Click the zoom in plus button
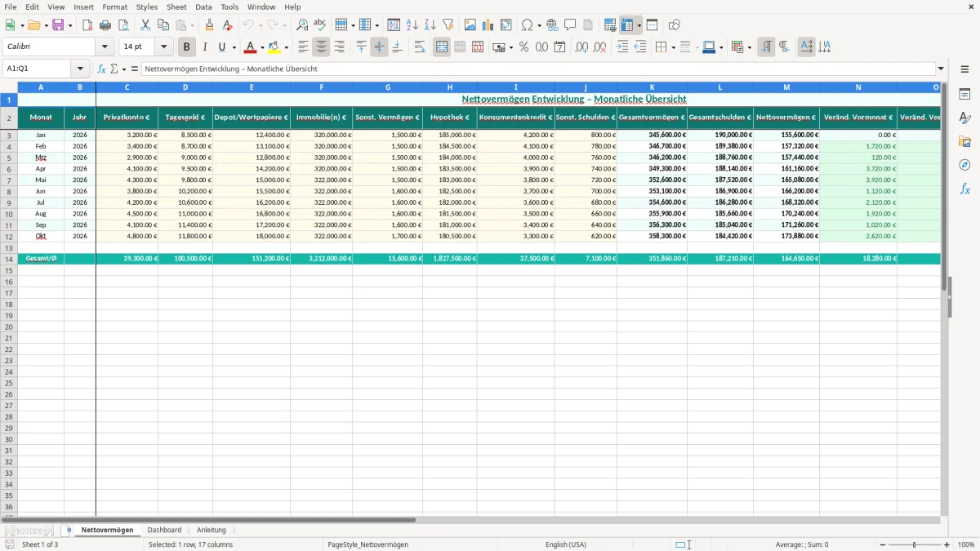Image resolution: width=980 pixels, height=551 pixels. (947, 544)
